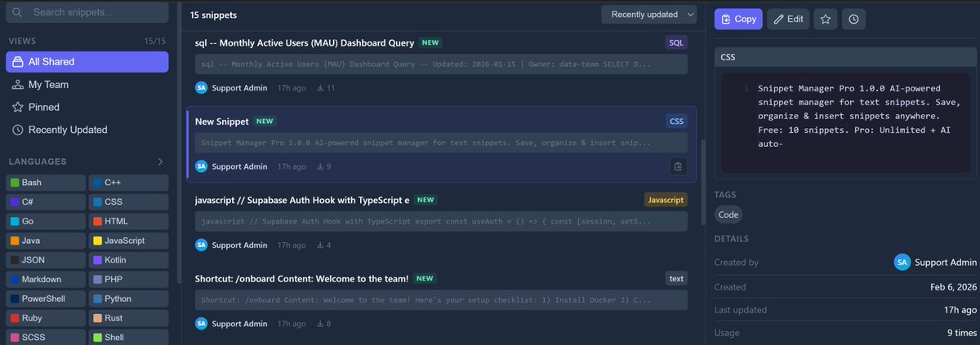Click the download count icon showing 8
Screen dimensions: 980x345
coord(320,324)
